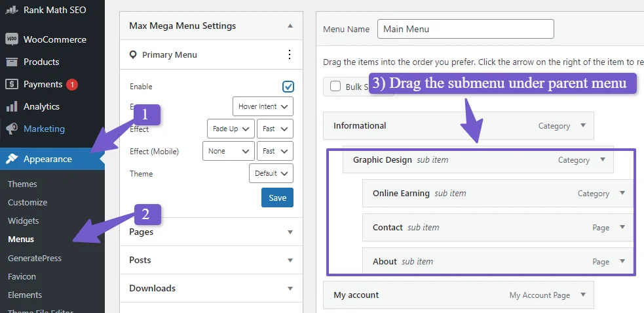644x313 pixels.
Task: Expand the My account menu item arrow
Action: 583,295
